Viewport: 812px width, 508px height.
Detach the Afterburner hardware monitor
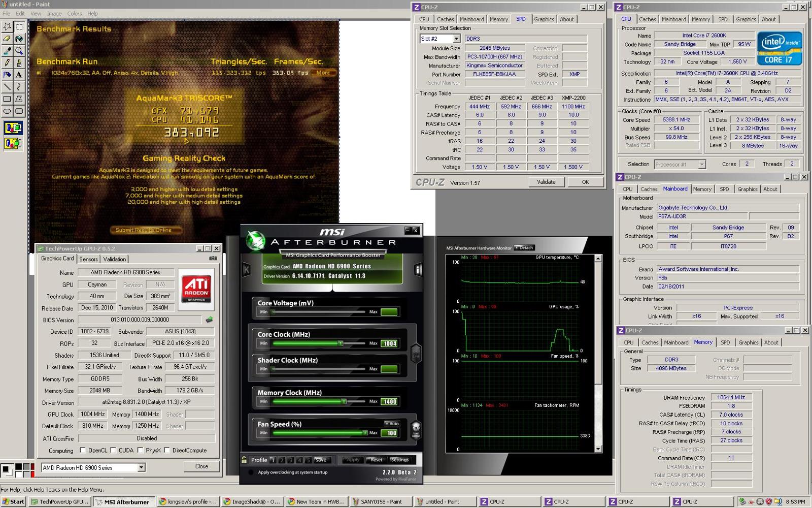(x=524, y=248)
